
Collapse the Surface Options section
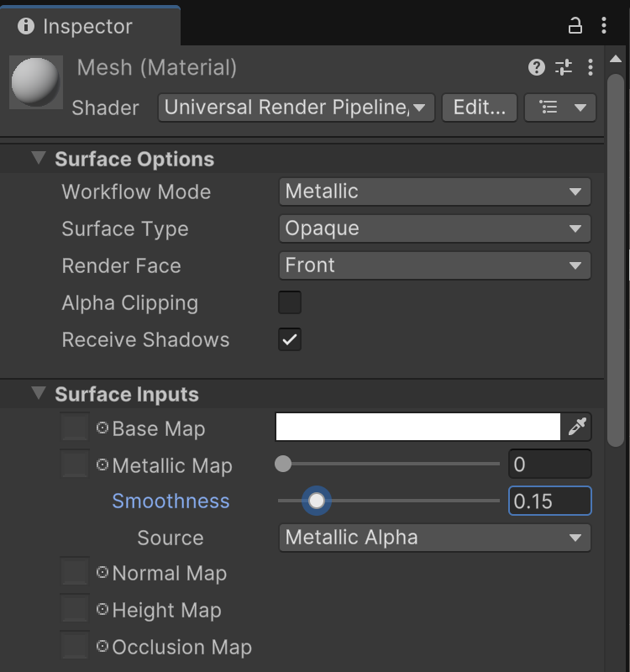[x=39, y=159]
